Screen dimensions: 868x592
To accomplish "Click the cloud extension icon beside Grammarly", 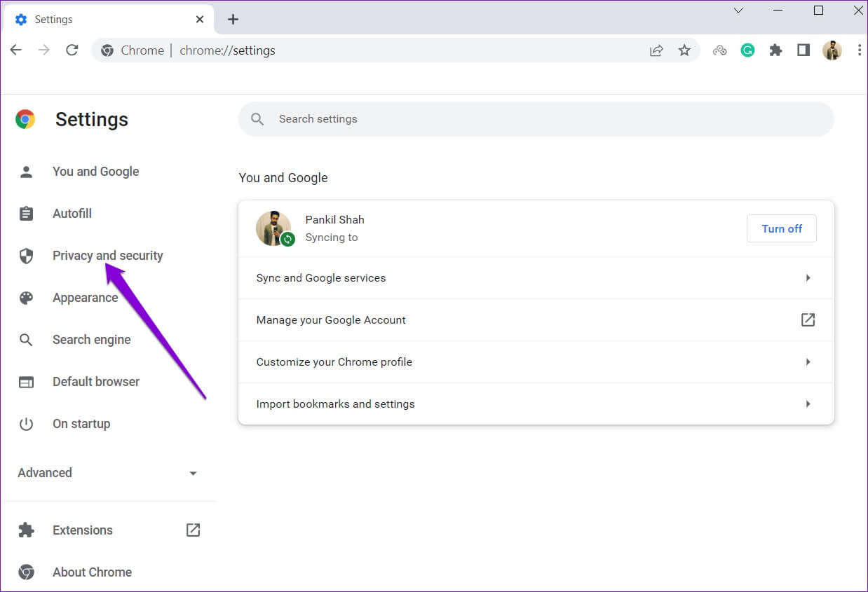I will (719, 50).
